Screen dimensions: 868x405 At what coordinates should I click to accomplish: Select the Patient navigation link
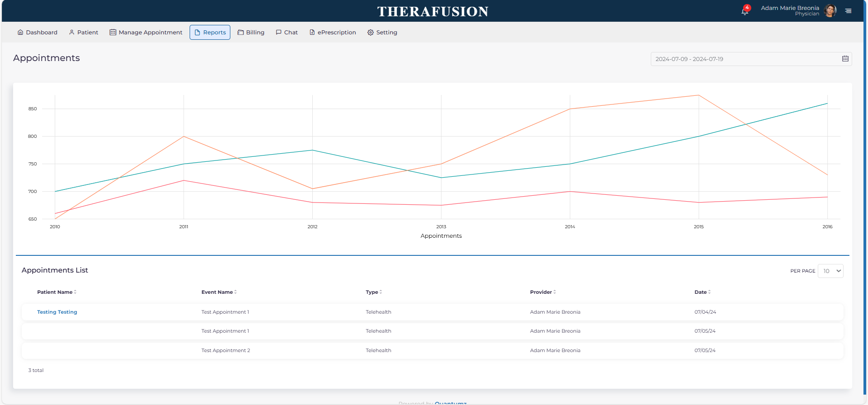pos(84,33)
